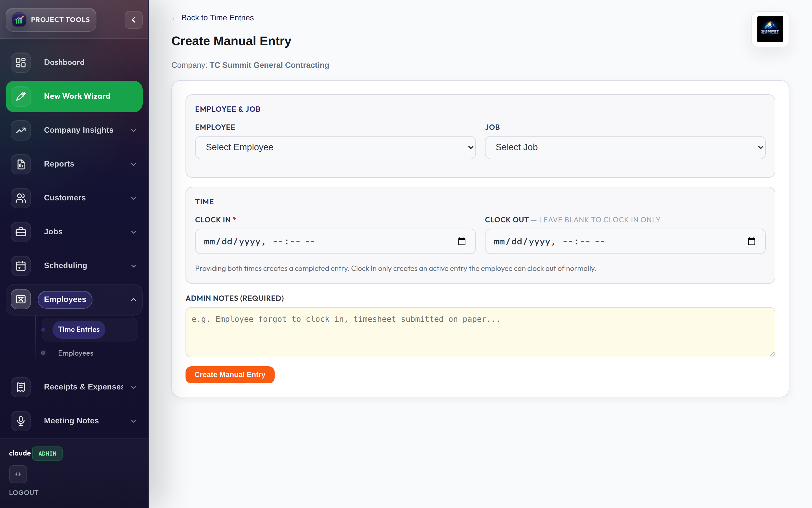Image resolution: width=812 pixels, height=508 pixels.
Task: Click the claude username text
Action: (x=20, y=453)
